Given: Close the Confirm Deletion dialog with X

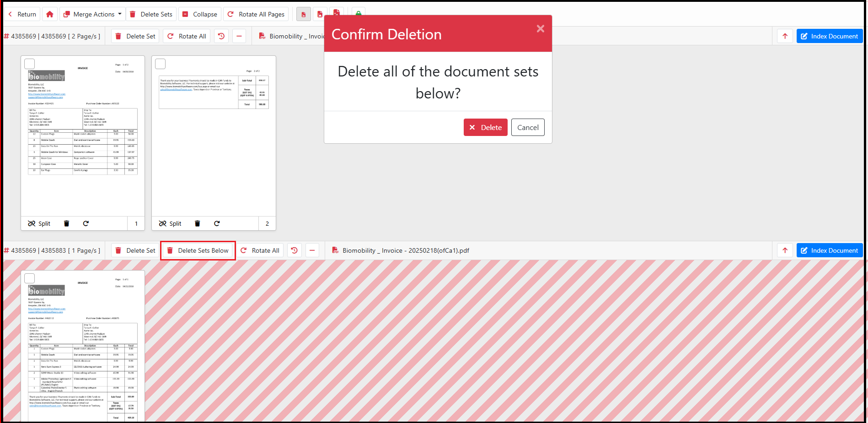Looking at the screenshot, I should (x=540, y=29).
